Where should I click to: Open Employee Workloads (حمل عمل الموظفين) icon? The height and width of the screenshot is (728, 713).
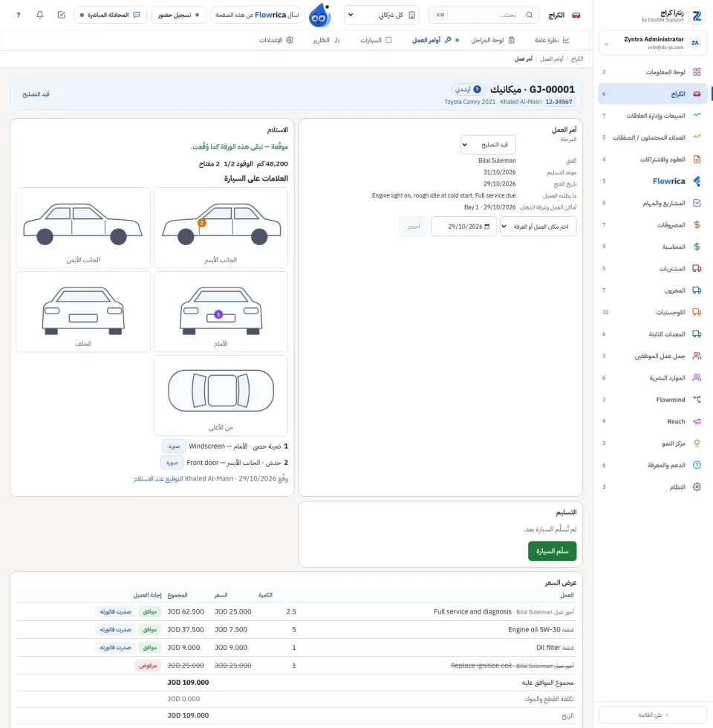pos(697,356)
